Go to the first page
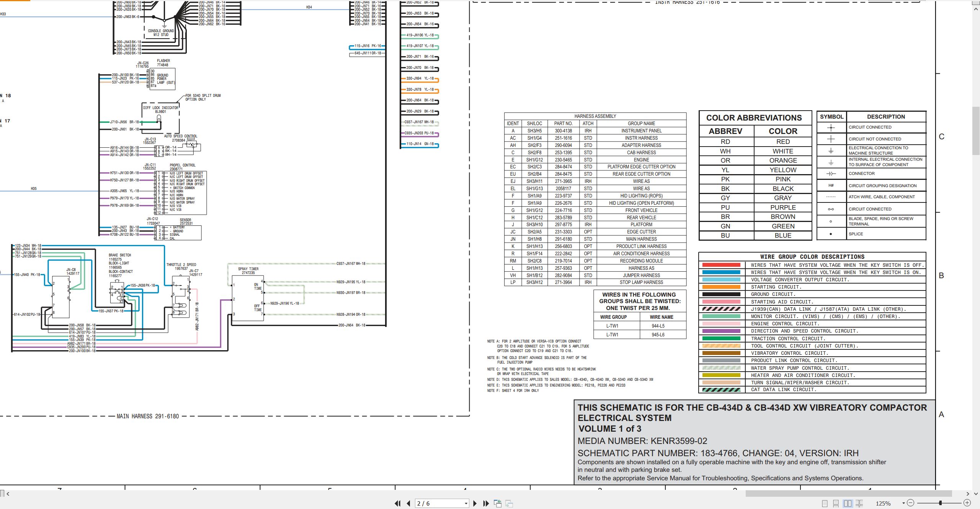The width and height of the screenshot is (980, 509). click(398, 503)
